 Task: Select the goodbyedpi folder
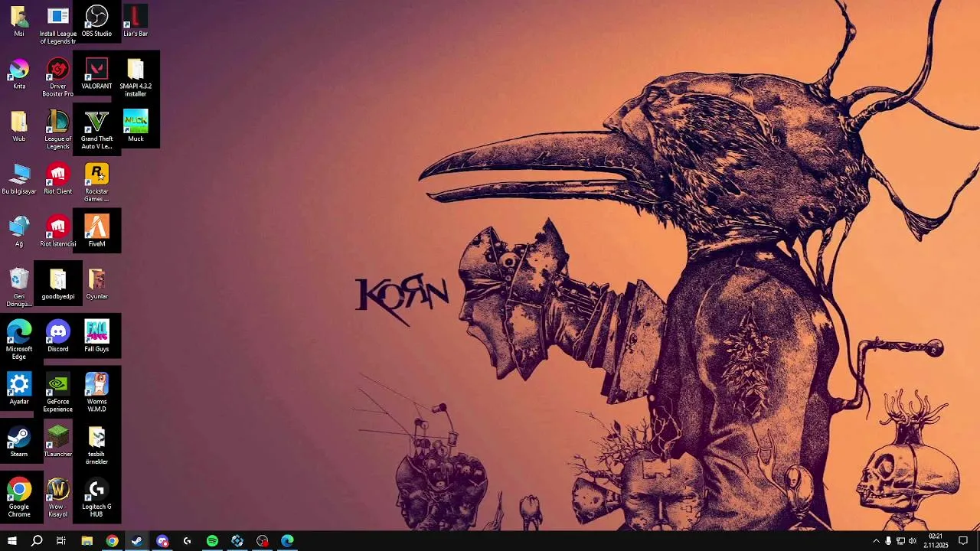pos(58,285)
